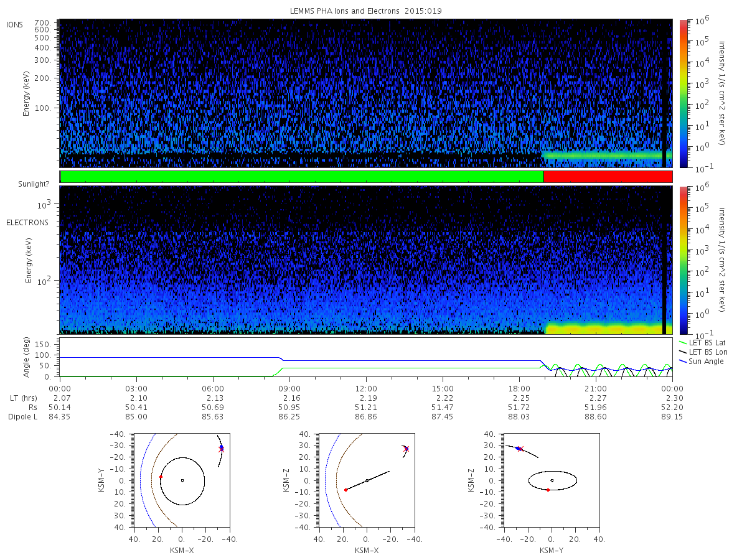
Task: Click the electrons intensity color bar
Action: tap(683, 260)
